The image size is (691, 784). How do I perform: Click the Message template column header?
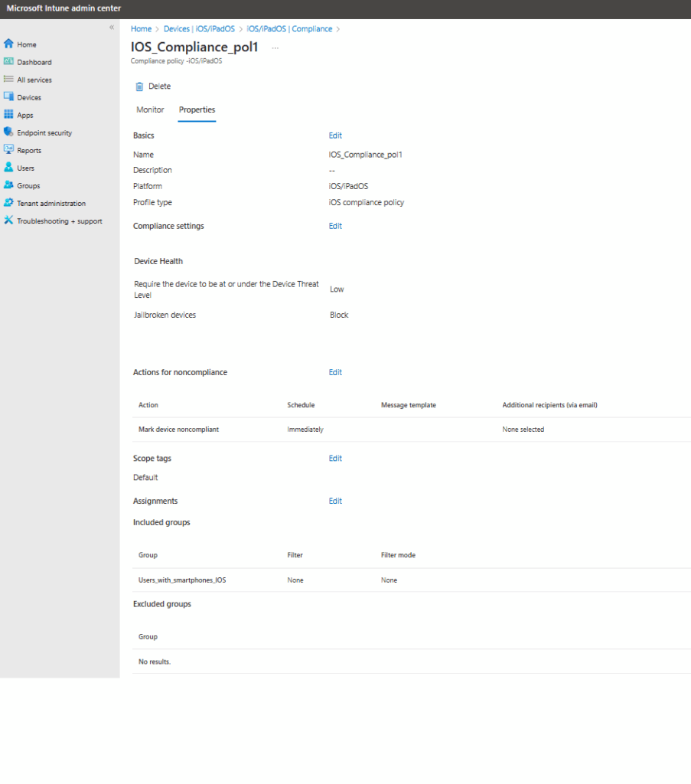point(408,405)
